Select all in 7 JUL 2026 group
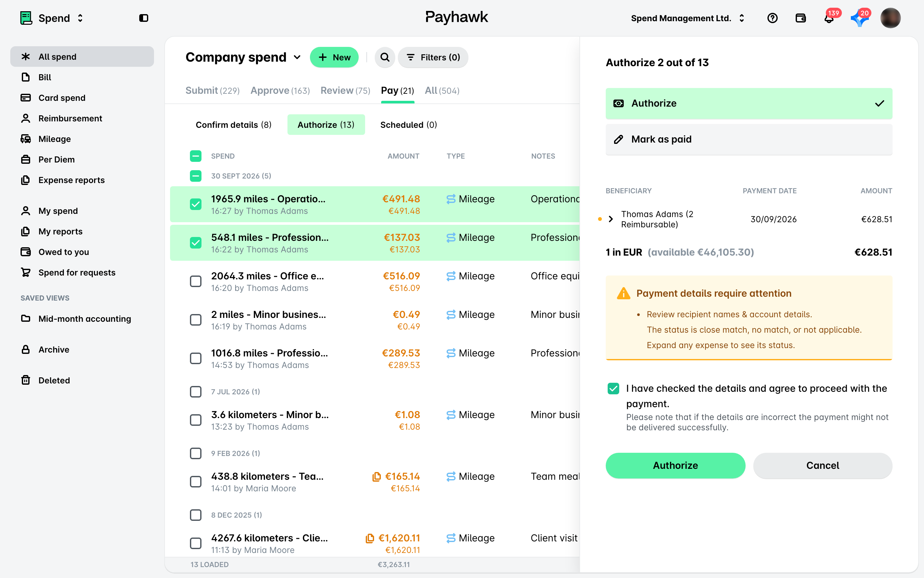Image resolution: width=924 pixels, height=578 pixels. pos(195,392)
